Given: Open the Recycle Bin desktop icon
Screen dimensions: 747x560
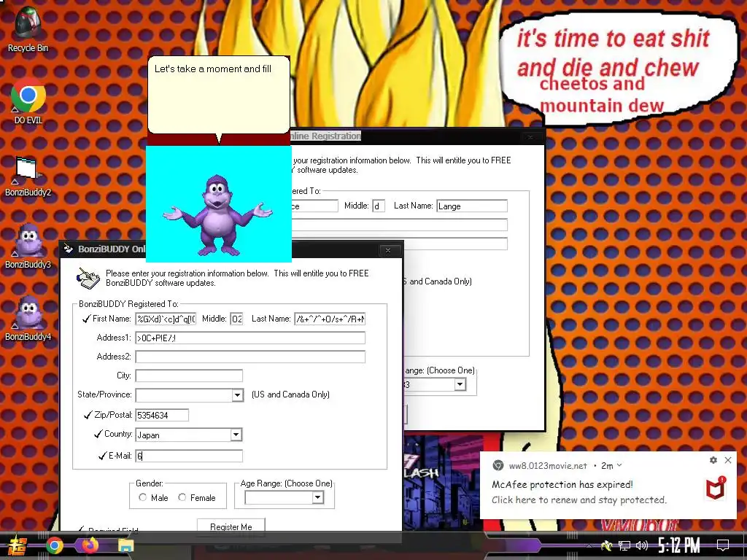Looking at the screenshot, I should click(28, 28).
